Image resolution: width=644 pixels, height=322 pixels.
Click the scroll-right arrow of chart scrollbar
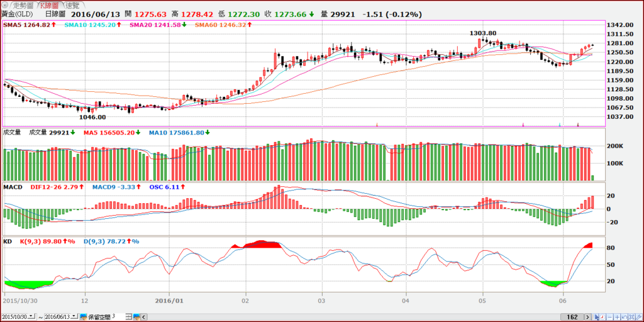588,317
